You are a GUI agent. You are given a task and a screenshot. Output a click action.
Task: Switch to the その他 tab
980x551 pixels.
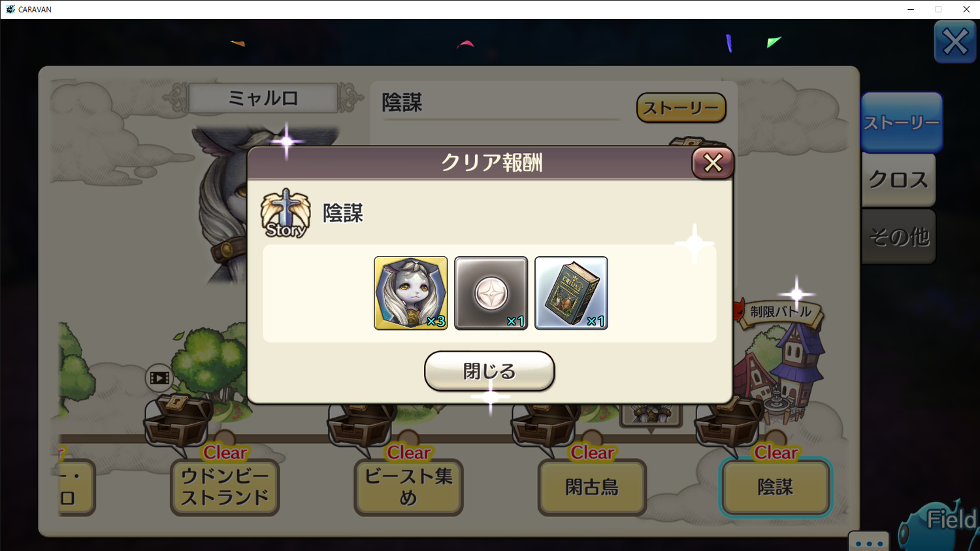point(898,237)
